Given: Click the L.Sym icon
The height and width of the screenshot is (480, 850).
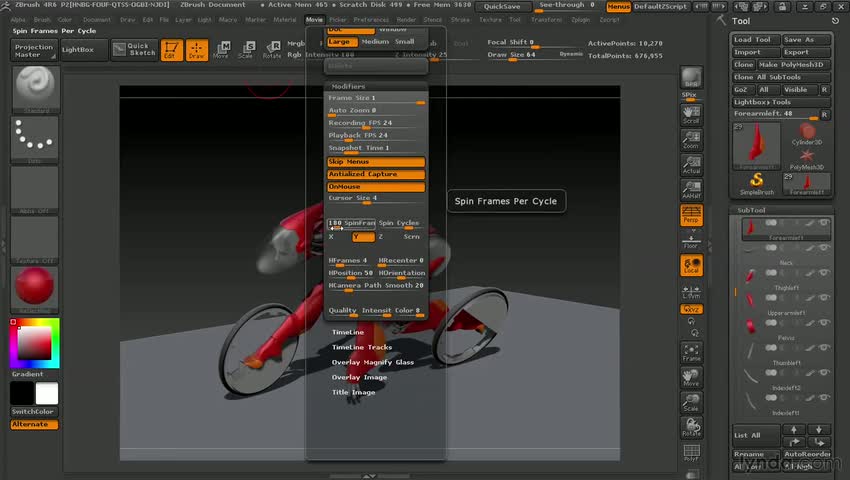Looking at the screenshot, I should point(691,292).
